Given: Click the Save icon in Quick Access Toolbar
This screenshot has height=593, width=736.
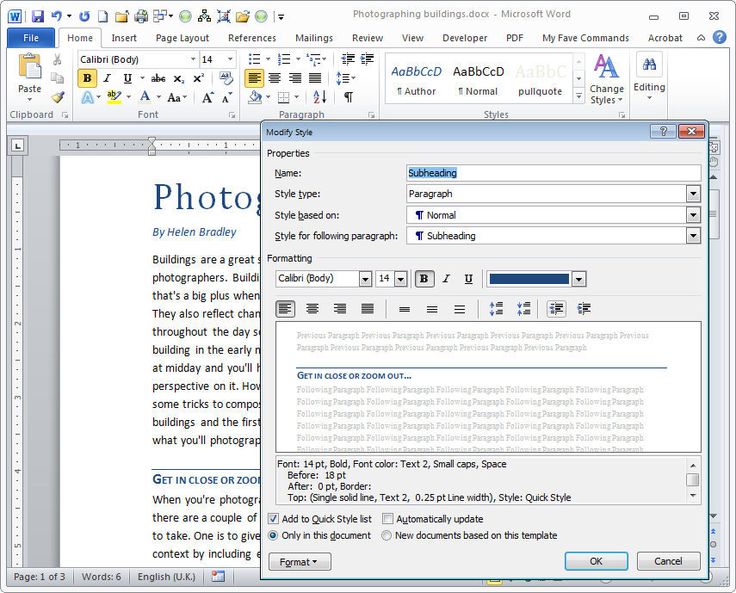Looking at the screenshot, I should click(x=38, y=17).
